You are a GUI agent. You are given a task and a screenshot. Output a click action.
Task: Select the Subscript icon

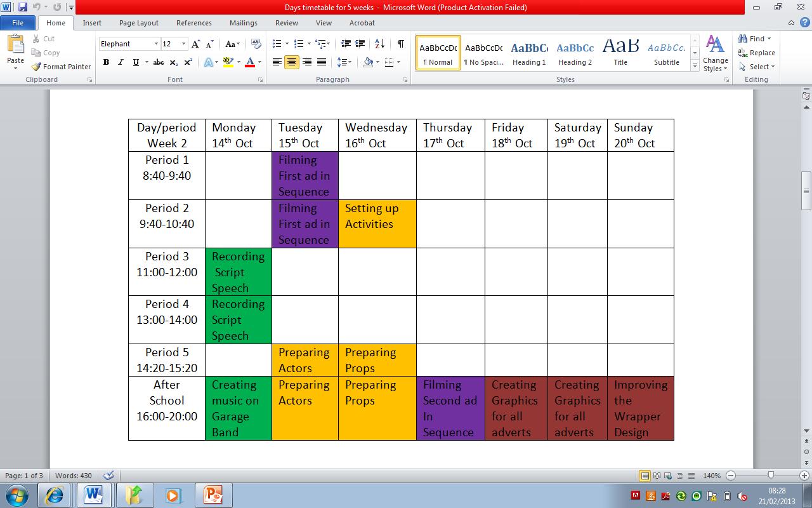173,62
